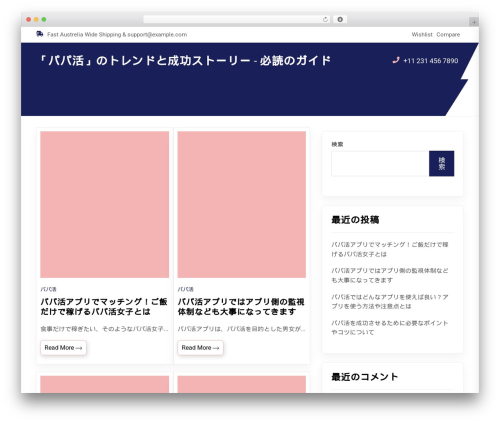Image resolution: width=500 pixels, height=423 pixels.
Task: Select the パパ活 category tag above the first post
Action: click(49, 289)
